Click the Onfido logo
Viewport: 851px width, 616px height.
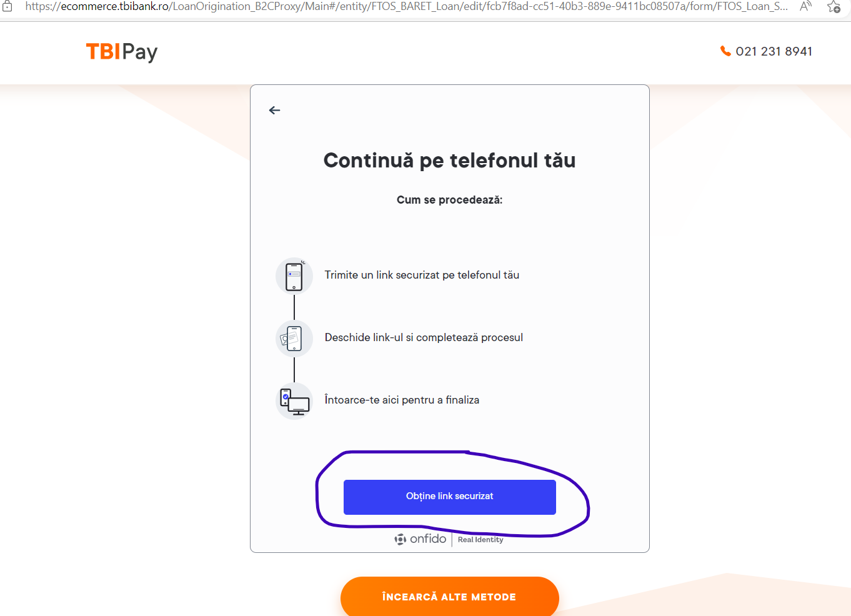pyautogui.click(x=420, y=539)
